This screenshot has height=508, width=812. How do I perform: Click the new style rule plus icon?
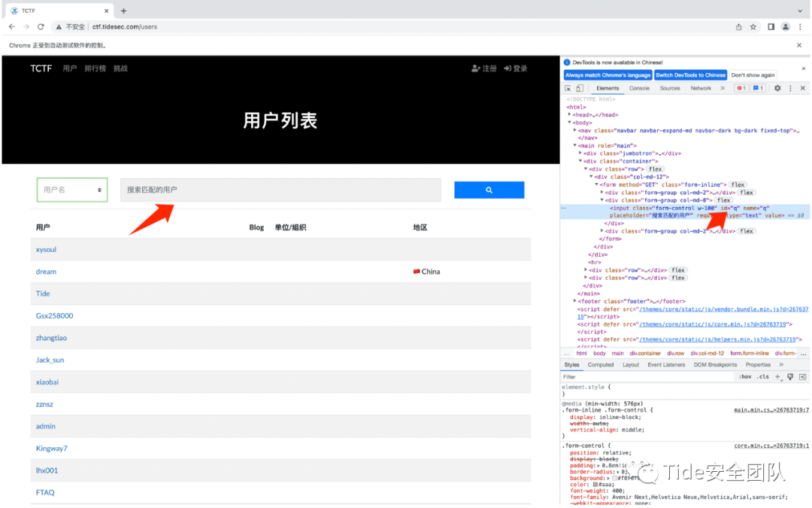(777, 377)
